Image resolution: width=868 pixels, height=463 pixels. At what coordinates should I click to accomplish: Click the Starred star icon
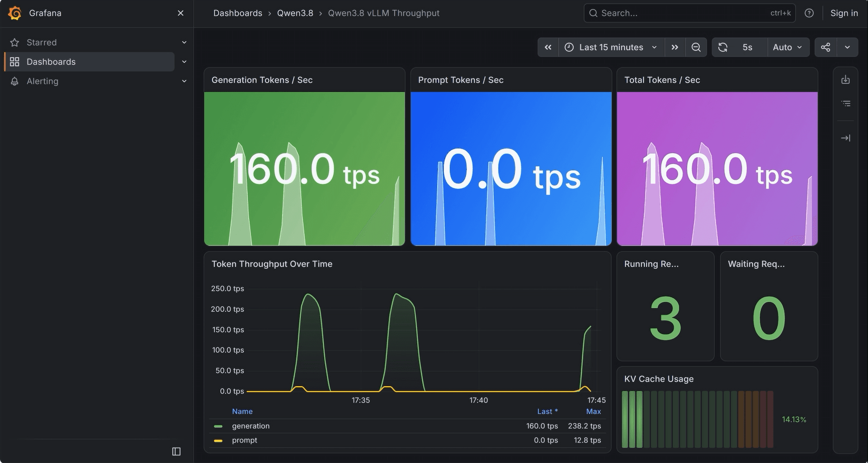point(14,42)
